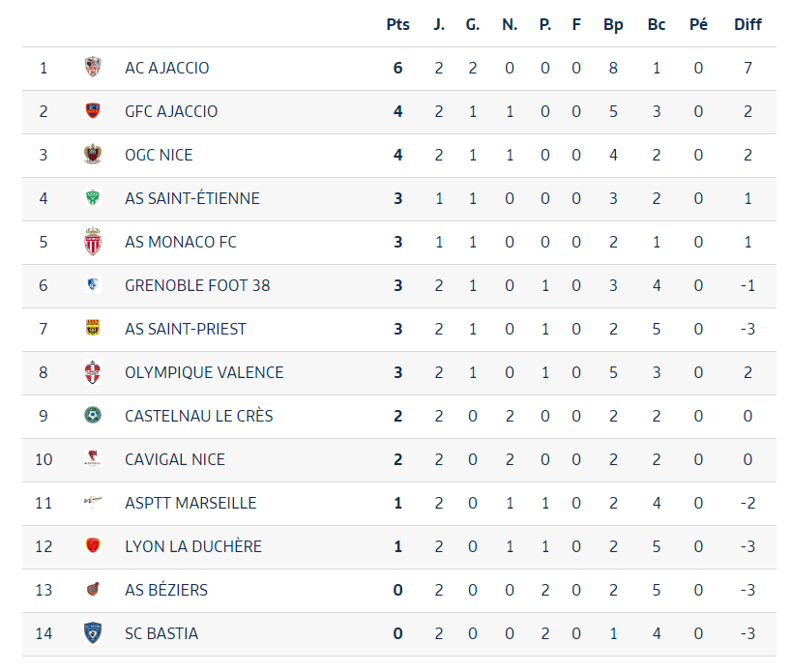Click the Bp column header

[613, 24]
